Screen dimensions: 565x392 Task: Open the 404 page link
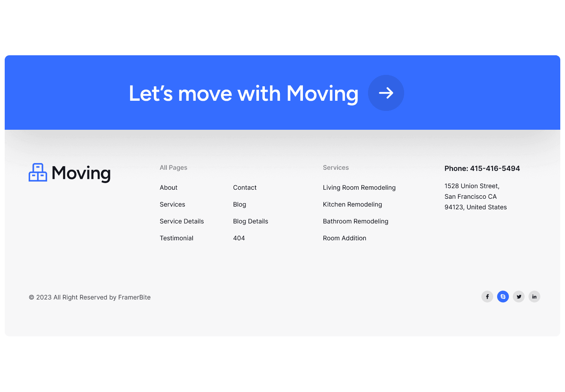239,238
